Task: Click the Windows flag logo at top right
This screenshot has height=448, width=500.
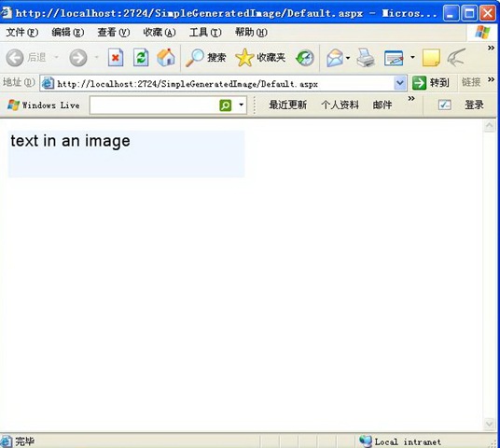Action: (482, 33)
